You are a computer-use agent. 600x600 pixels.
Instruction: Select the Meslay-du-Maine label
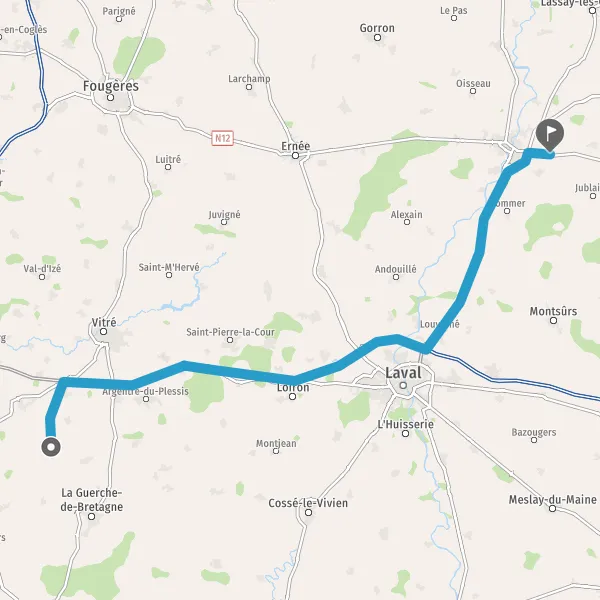click(553, 499)
